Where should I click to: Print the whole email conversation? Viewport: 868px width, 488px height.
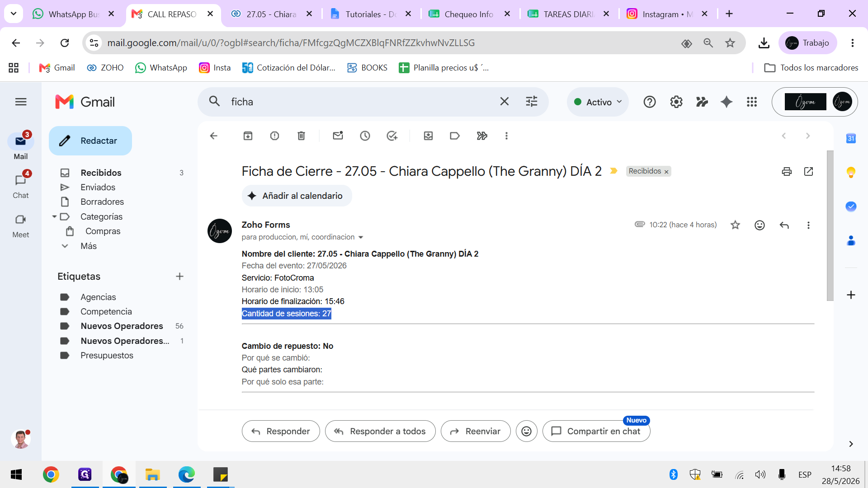click(787, 171)
